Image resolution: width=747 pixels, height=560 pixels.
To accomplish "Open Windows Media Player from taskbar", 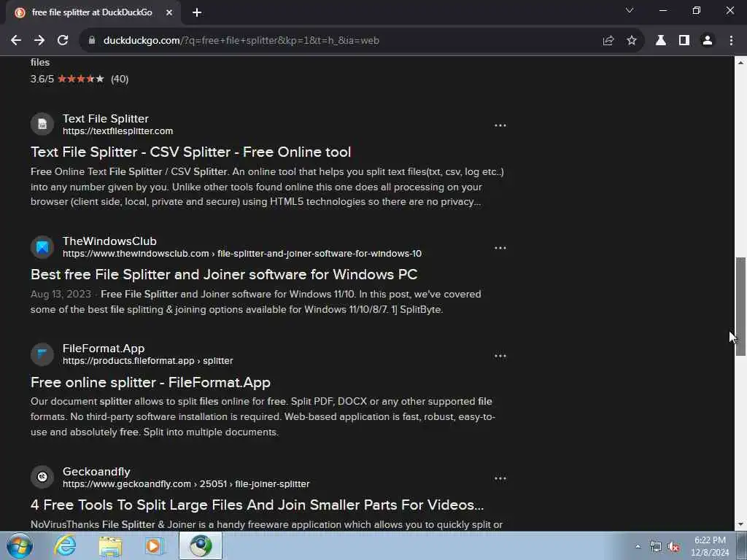I will click(155, 545).
